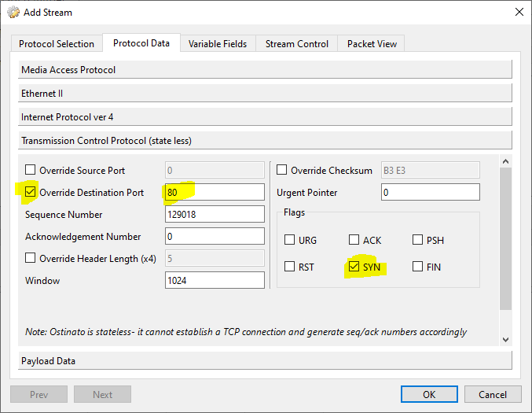Click the Sequence Number field
The width and height of the screenshot is (532, 413).
tap(215, 214)
